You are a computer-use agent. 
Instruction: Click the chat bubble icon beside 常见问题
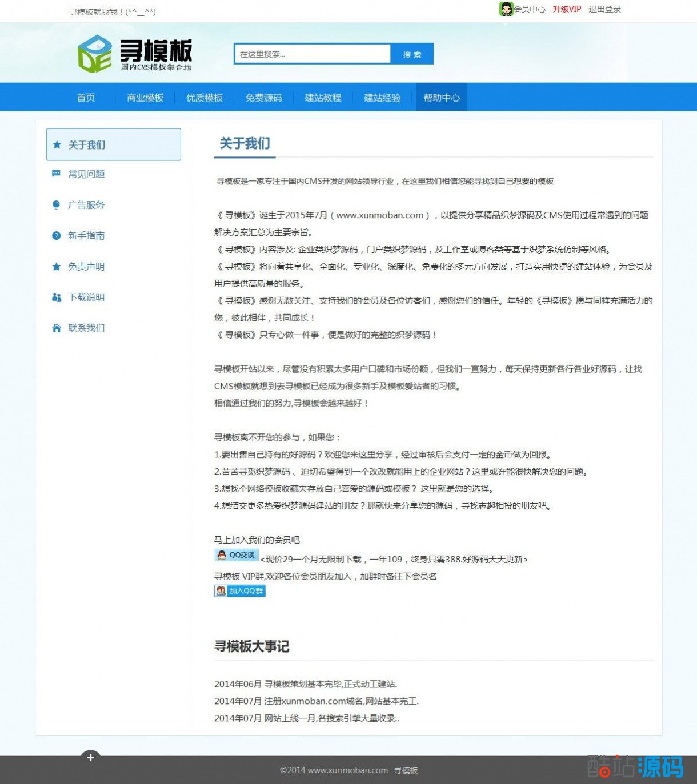[x=56, y=174]
